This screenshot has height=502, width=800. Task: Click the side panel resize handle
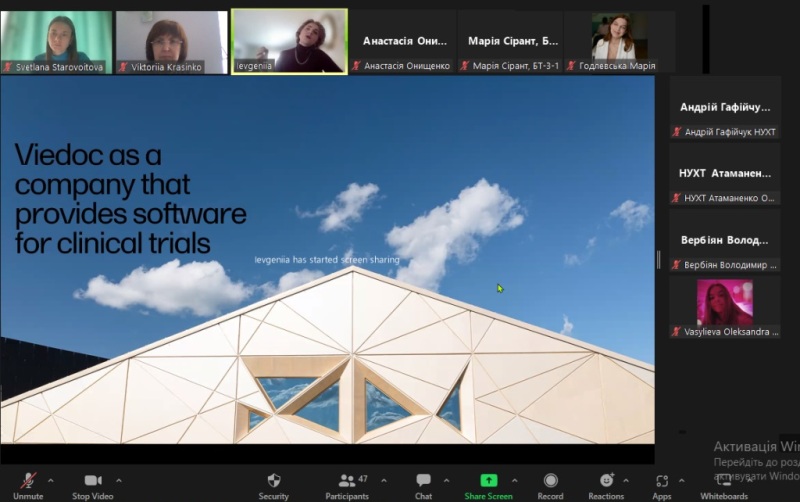pos(658,260)
